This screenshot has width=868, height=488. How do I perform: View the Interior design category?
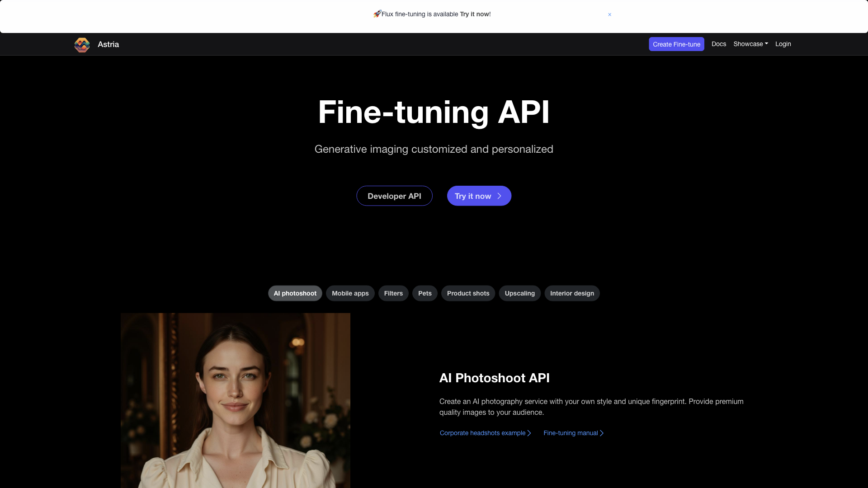(572, 293)
